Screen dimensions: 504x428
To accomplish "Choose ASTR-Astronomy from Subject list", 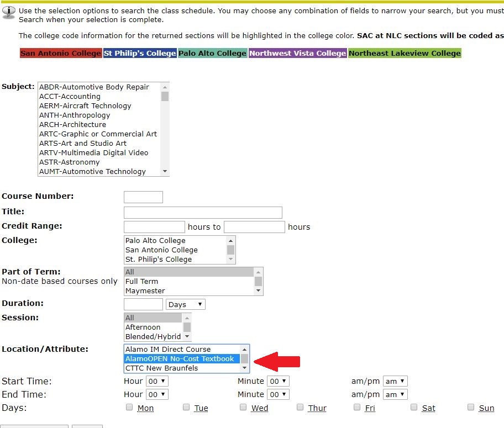I will [69, 162].
